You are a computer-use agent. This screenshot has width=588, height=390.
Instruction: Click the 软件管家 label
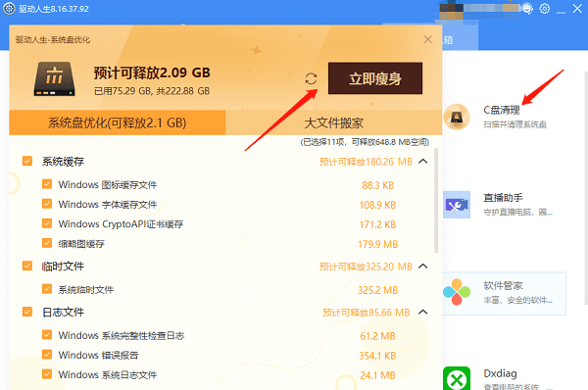(503, 286)
